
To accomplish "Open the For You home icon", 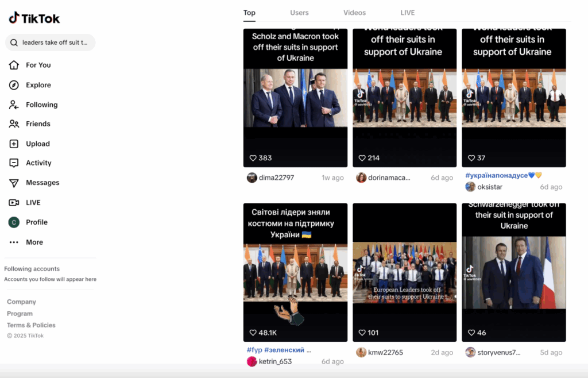I will click(14, 65).
